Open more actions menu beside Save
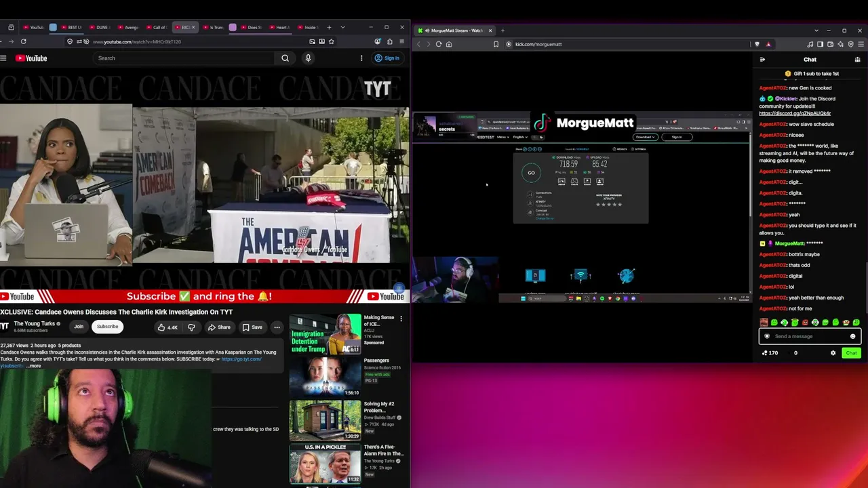 tap(277, 327)
